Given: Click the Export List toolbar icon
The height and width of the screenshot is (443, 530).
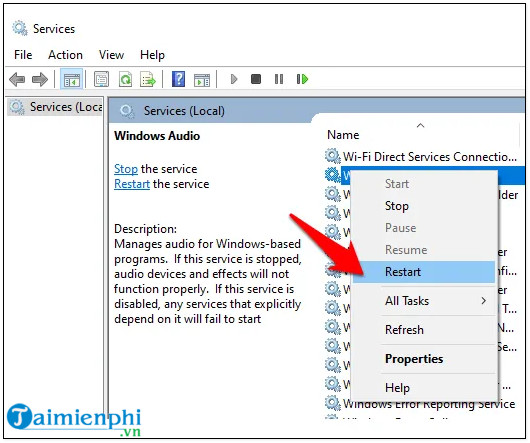Looking at the screenshot, I should 148,80.
